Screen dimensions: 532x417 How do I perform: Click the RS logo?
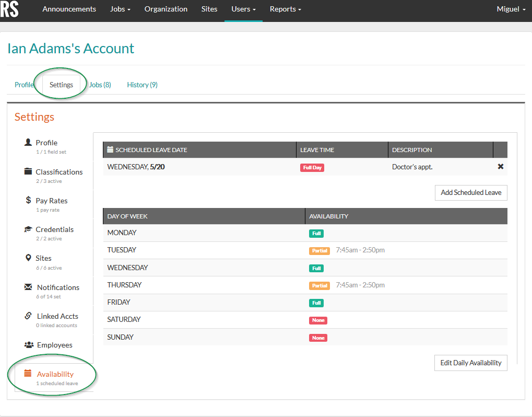tap(9, 9)
